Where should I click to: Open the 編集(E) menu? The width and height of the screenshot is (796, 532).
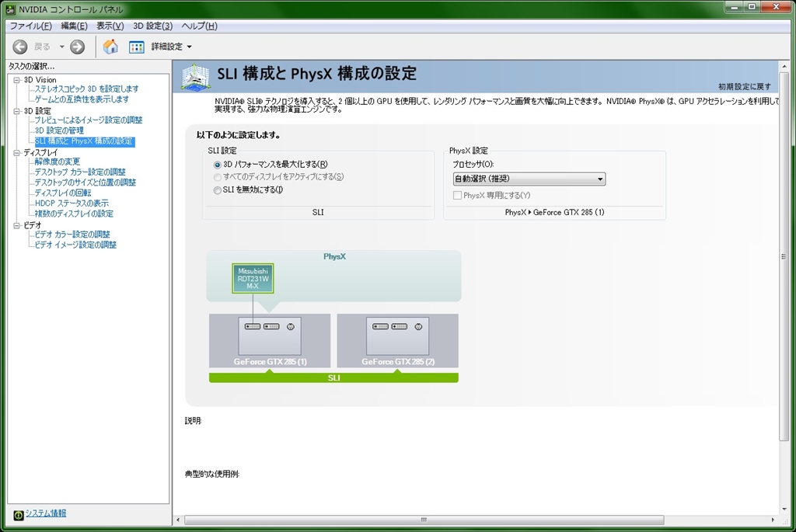click(x=74, y=26)
